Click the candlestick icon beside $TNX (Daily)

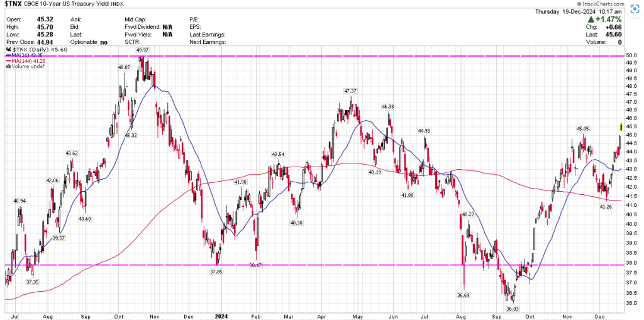pyautogui.click(x=8, y=50)
